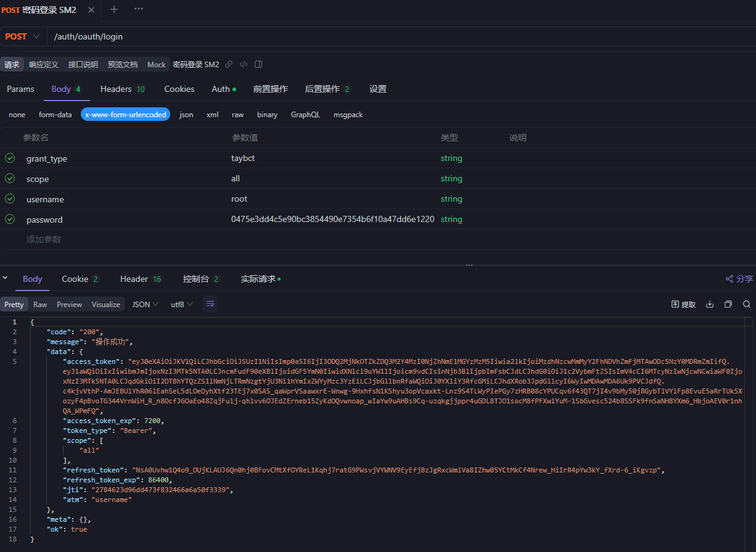The width and height of the screenshot is (756, 552).
Task: Select raw body type
Action: pos(237,115)
